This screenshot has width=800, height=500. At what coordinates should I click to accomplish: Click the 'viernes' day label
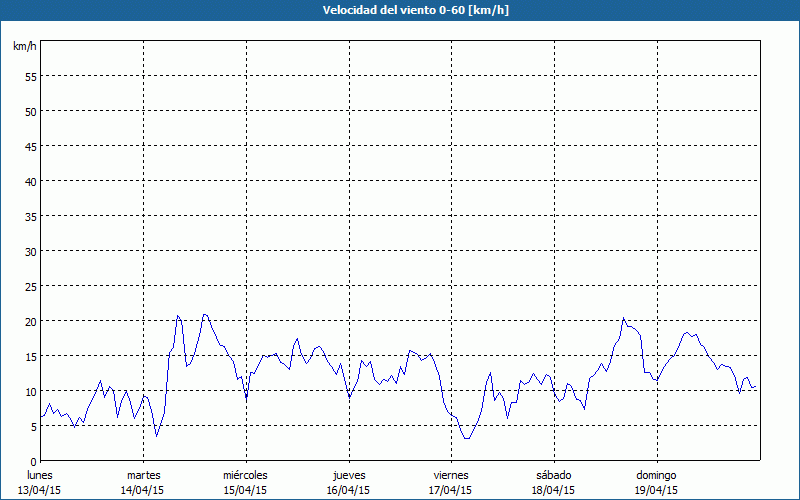click(x=452, y=475)
